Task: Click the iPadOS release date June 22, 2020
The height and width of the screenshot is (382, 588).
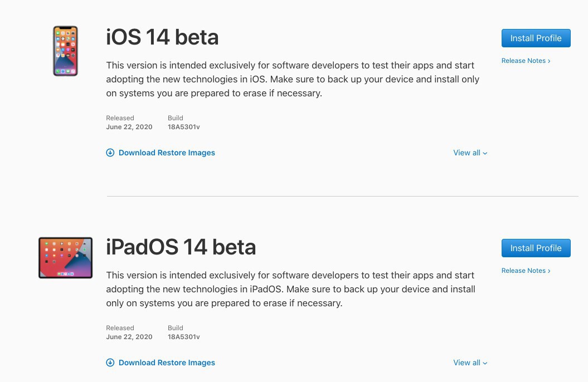Action: (x=129, y=337)
